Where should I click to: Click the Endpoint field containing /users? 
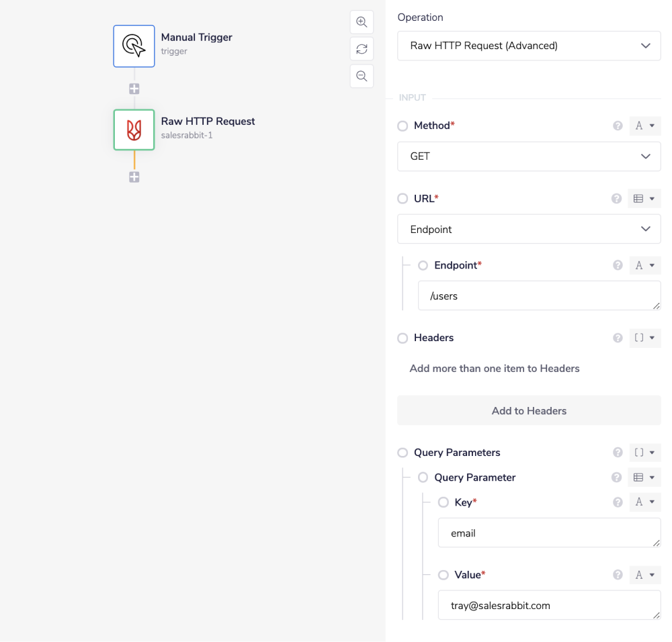click(x=539, y=295)
